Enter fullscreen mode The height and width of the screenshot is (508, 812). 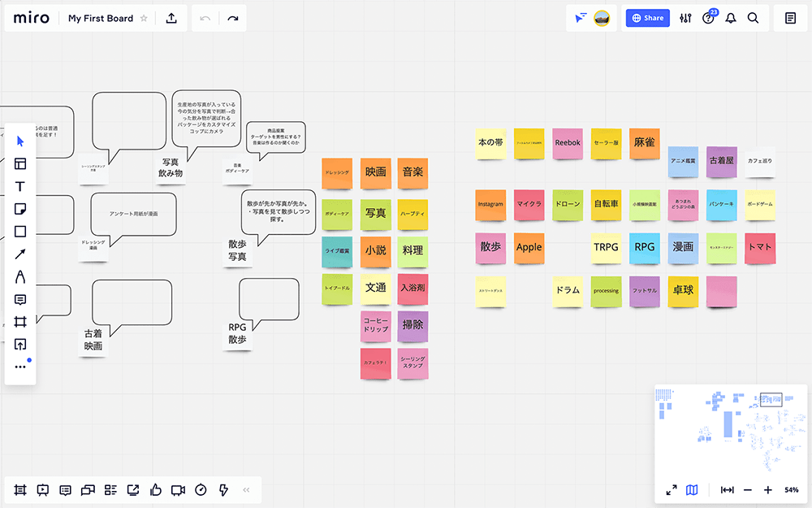[672, 490]
